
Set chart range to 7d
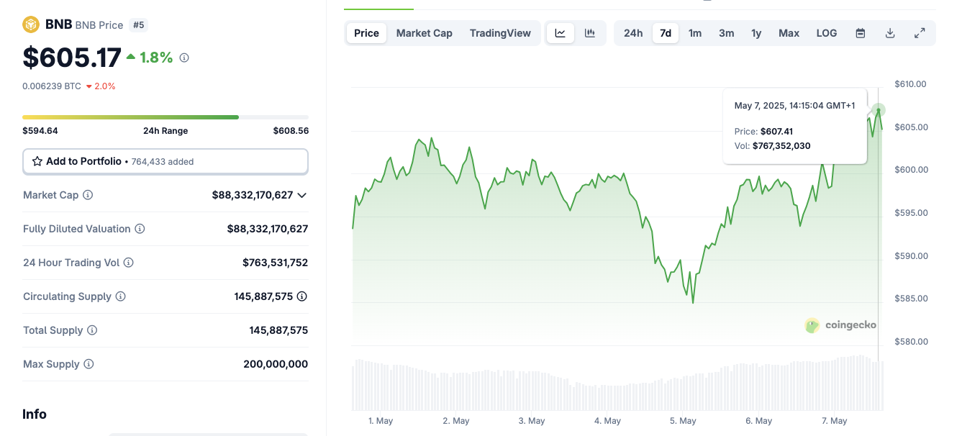pyautogui.click(x=666, y=33)
